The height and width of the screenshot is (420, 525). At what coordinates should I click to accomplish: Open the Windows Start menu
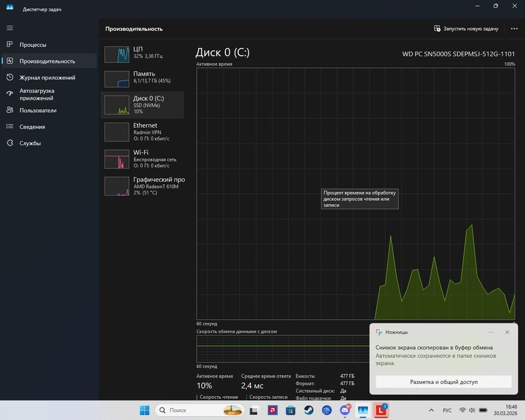point(145,410)
